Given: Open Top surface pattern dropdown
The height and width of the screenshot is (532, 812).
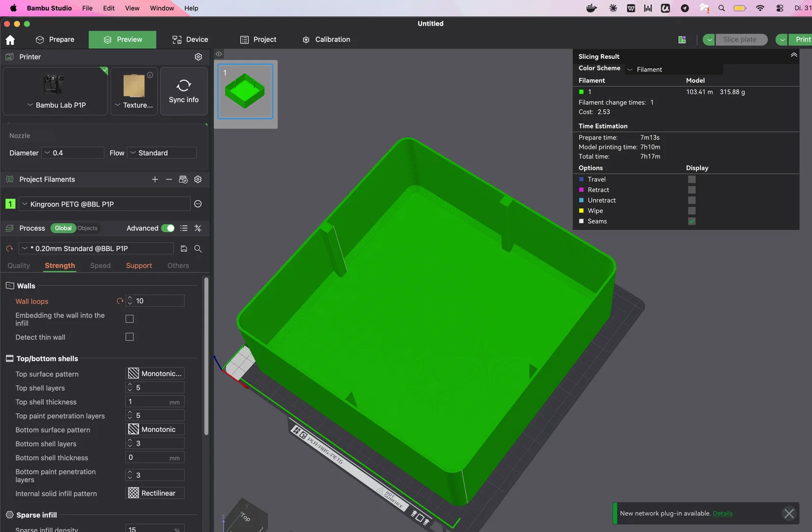Looking at the screenshot, I should coord(155,374).
